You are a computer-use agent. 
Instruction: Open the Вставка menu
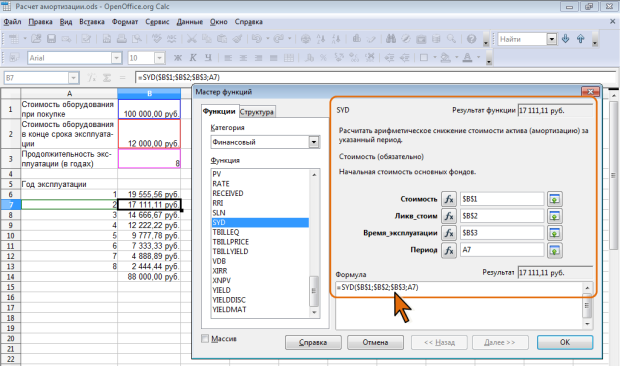pos(92,22)
